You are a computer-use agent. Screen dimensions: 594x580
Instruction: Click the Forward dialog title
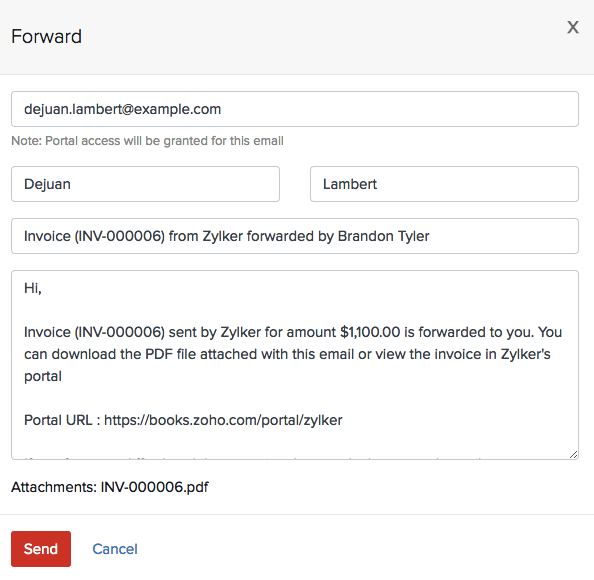[x=46, y=37]
